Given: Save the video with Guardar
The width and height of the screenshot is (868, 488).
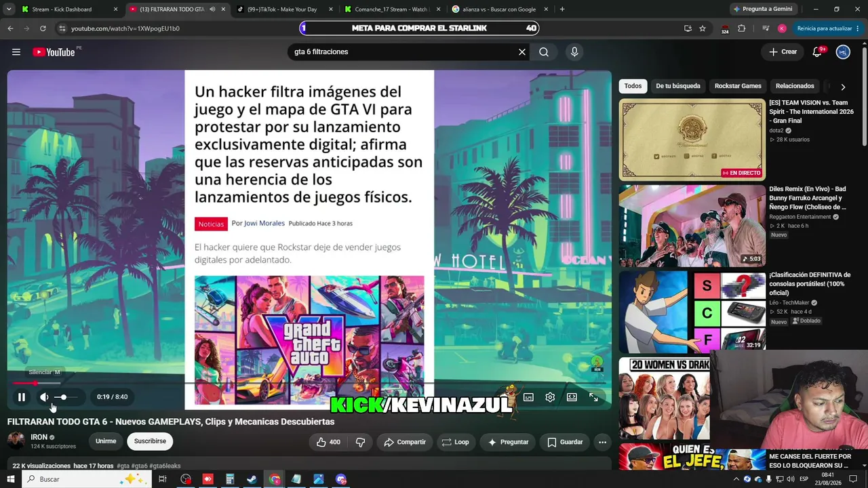Looking at the screenshot, I should click(x=565, y=442).
